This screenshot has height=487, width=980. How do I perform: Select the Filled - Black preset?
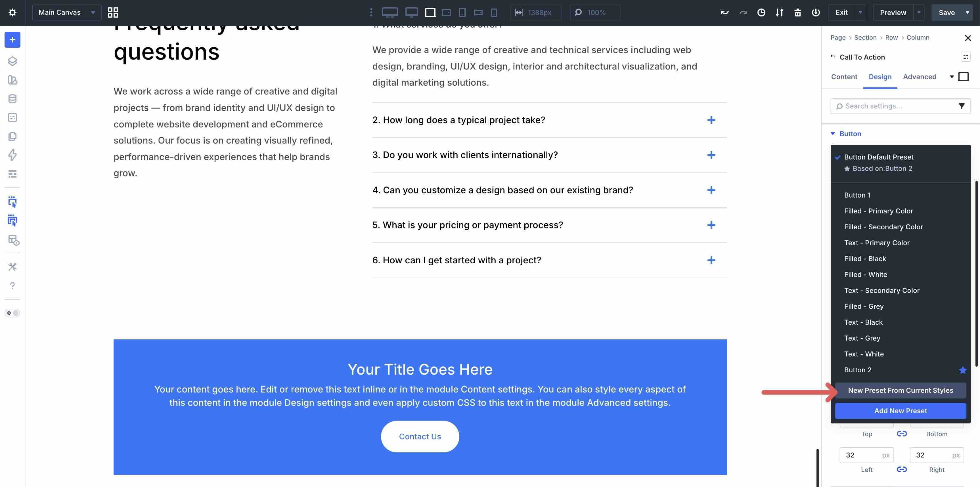(x=865, y=259)
